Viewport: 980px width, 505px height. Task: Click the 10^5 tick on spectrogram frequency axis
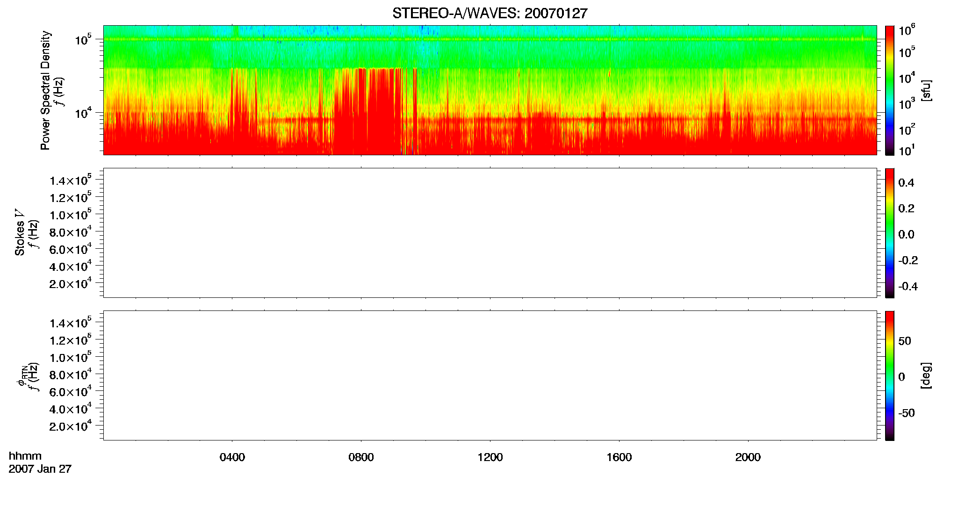[x=83, y=40]
